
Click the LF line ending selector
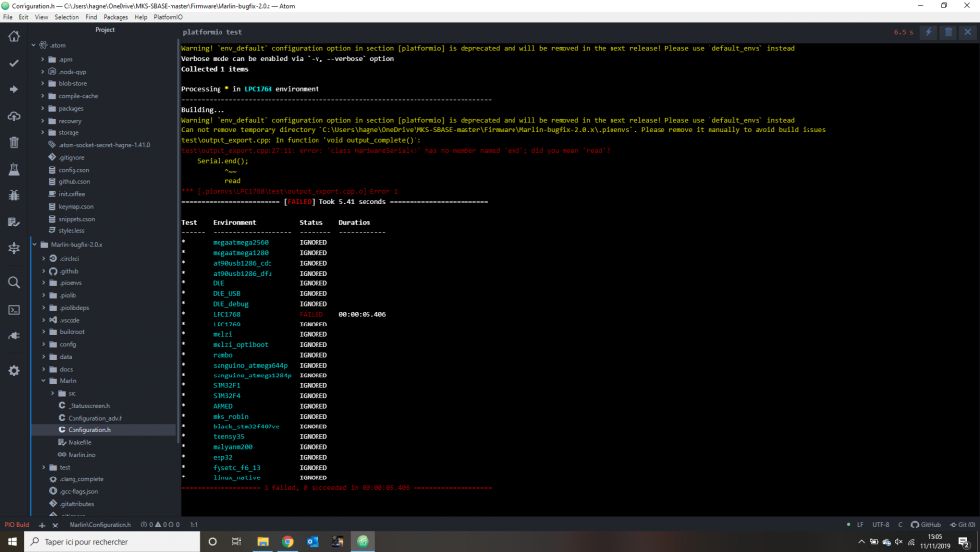pyautogui.click(x=860, y=525)
